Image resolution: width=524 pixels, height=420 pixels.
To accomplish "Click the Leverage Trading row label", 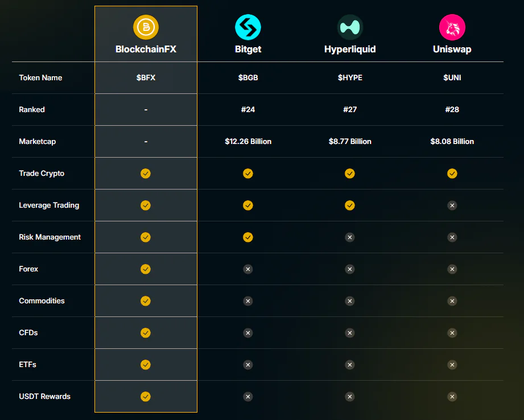I will 49,205.
